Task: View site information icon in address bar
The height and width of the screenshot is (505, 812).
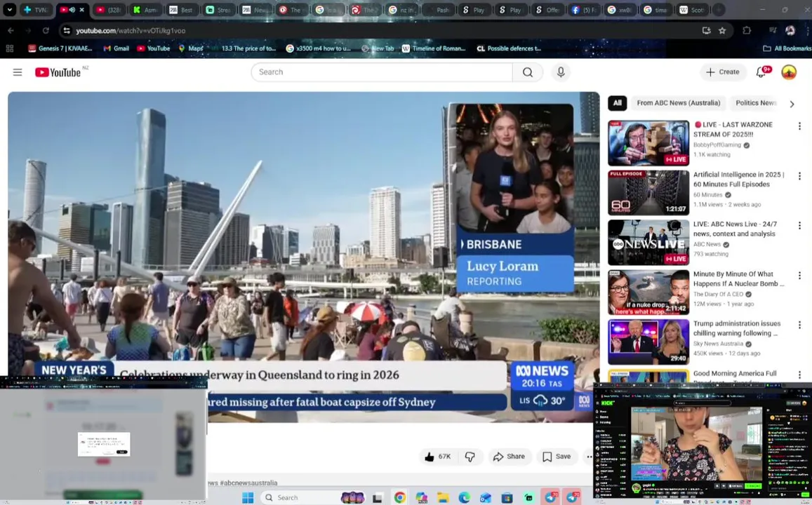Action: coord(67,31)
